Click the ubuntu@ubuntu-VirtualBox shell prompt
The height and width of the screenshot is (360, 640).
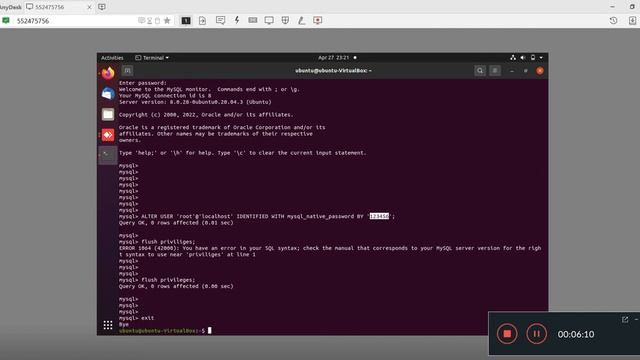click(x=162, y=331)
